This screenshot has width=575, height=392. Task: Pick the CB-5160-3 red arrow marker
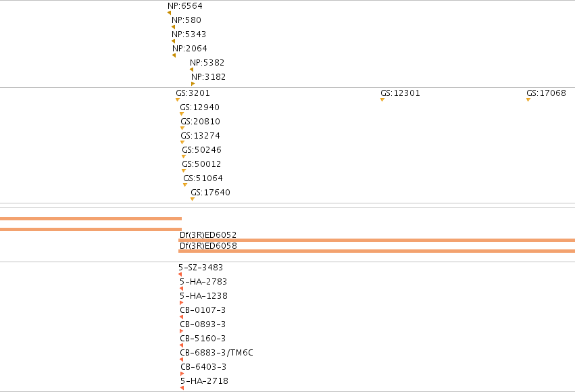click(182, 345)
